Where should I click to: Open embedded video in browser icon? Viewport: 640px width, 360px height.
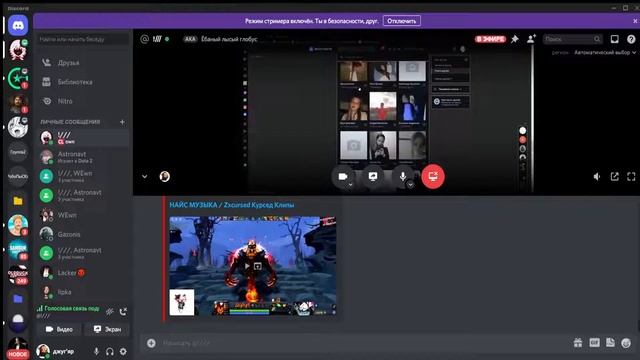258,266
